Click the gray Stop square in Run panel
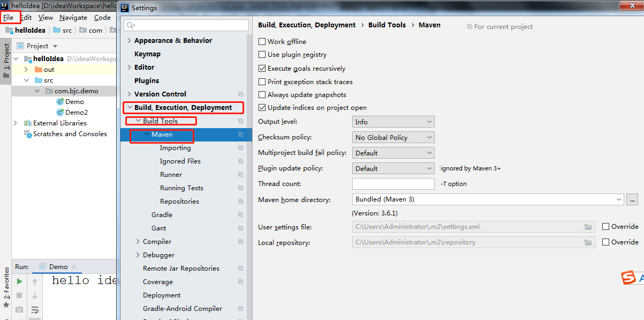 point(20,295)
